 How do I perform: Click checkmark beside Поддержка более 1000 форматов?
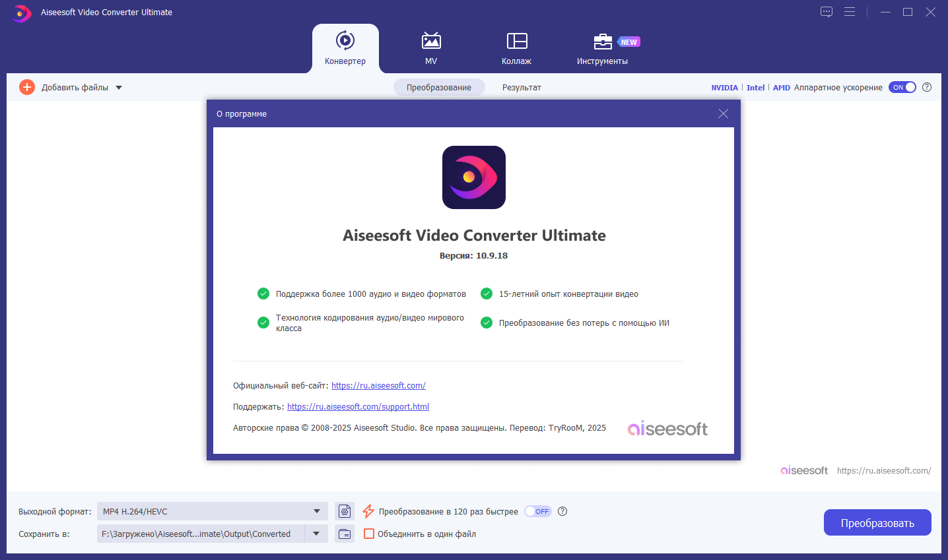[263, 294]
